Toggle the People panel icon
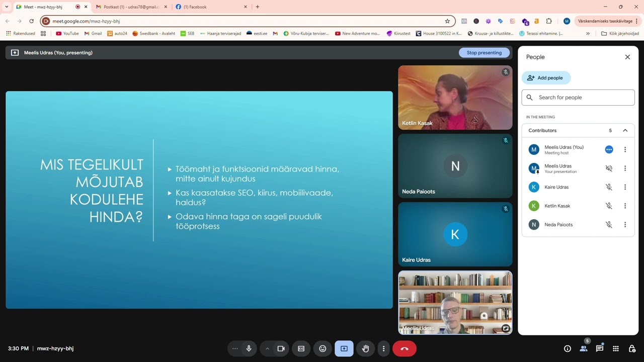644x362 pixels. tap(584, 348)
